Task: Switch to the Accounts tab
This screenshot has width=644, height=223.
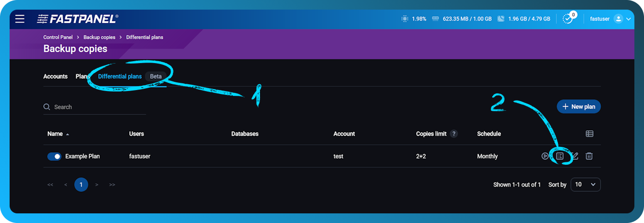Action: pyautogui.click(x=55, y=77)
